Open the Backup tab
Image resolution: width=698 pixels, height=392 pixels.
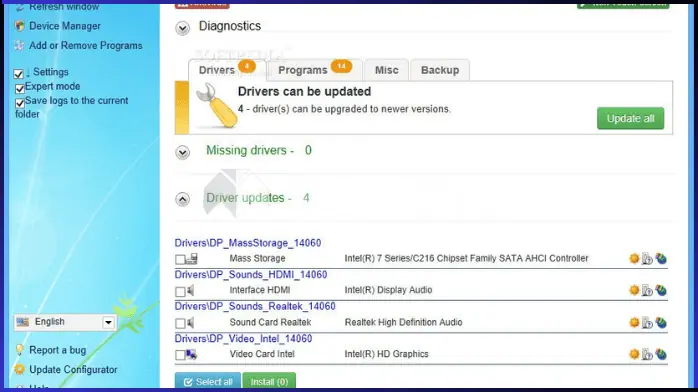tap(440, 70)
